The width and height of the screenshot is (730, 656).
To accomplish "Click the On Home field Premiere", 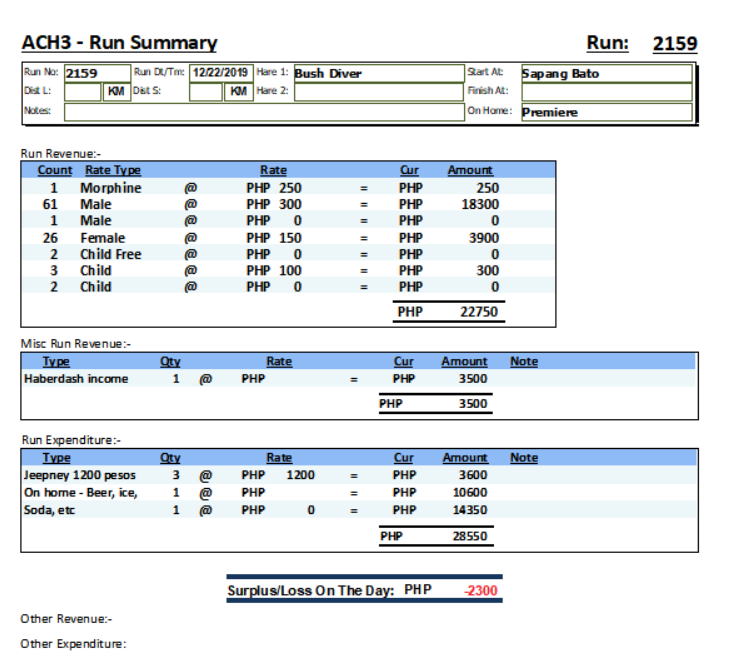I will (x=605, y=112).
